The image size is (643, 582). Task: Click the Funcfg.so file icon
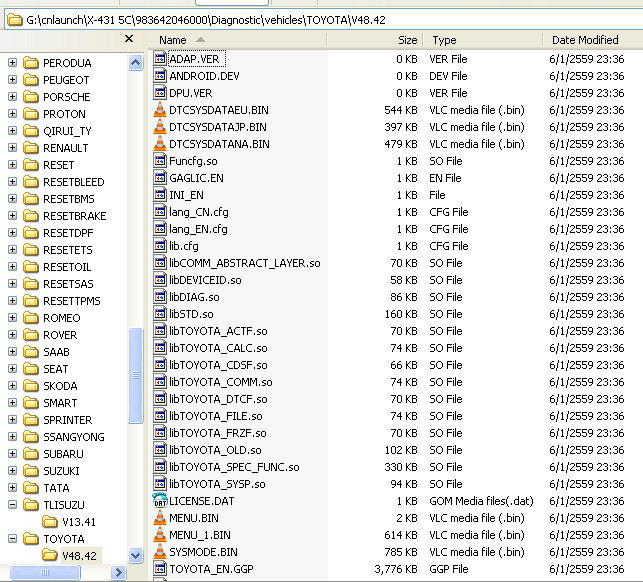tap(160, 161)
